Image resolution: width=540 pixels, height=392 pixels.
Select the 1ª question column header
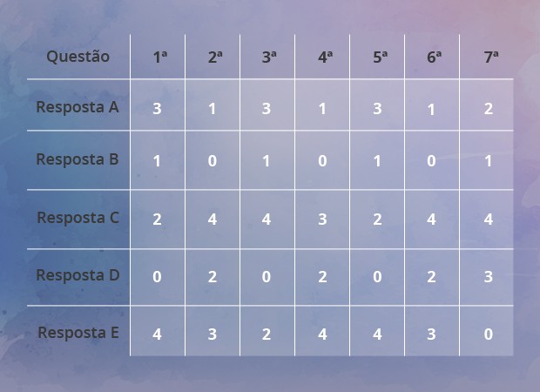159,57
